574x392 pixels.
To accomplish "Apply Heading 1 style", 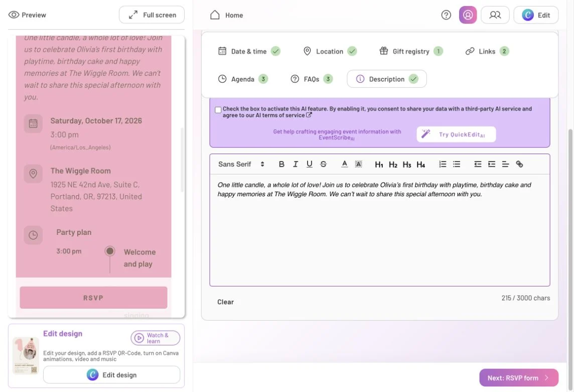I will point(379,165).
